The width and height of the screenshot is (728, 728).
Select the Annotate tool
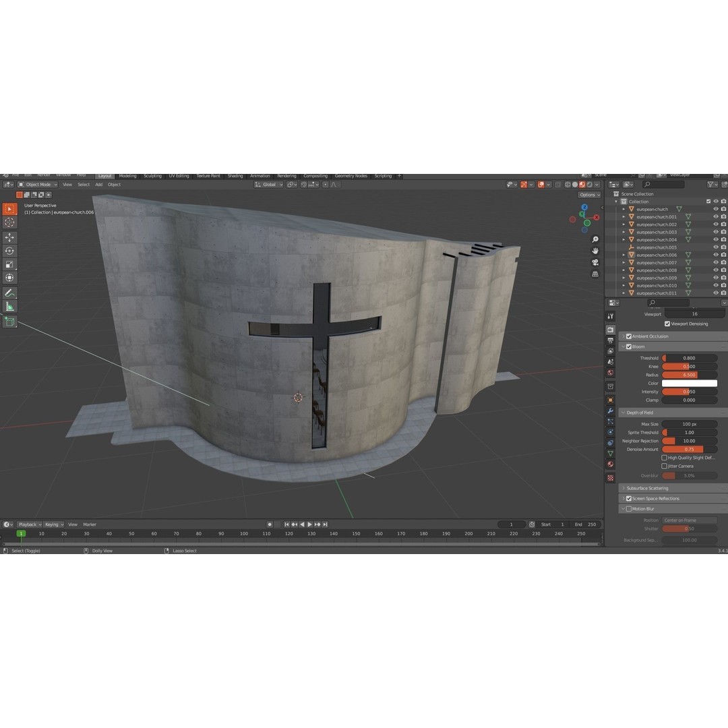pyautogui.click(x=9, y=293)
